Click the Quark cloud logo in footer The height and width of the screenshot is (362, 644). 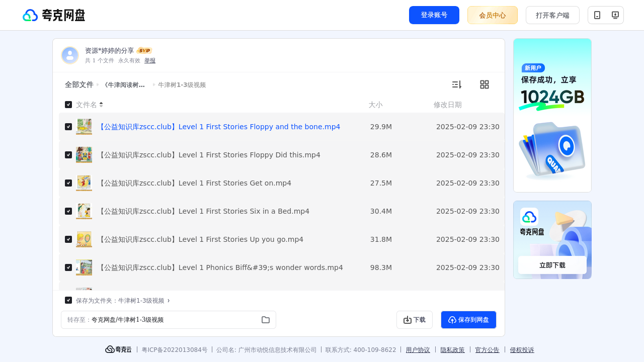click(118, 349)
